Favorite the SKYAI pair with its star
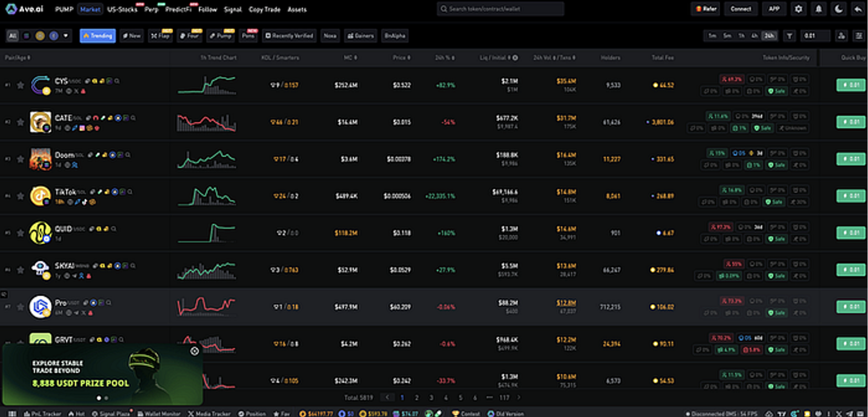868x417 pixels. pos(20,270)
